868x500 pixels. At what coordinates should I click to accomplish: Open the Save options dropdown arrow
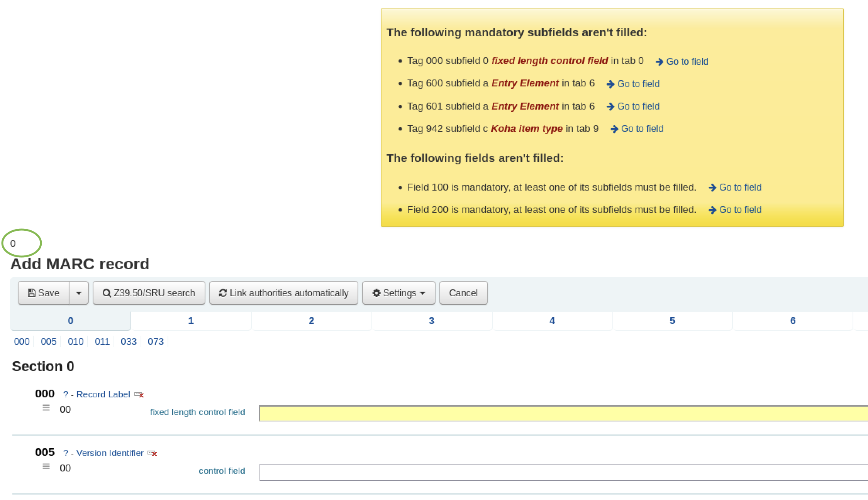[x=79, y=293]
